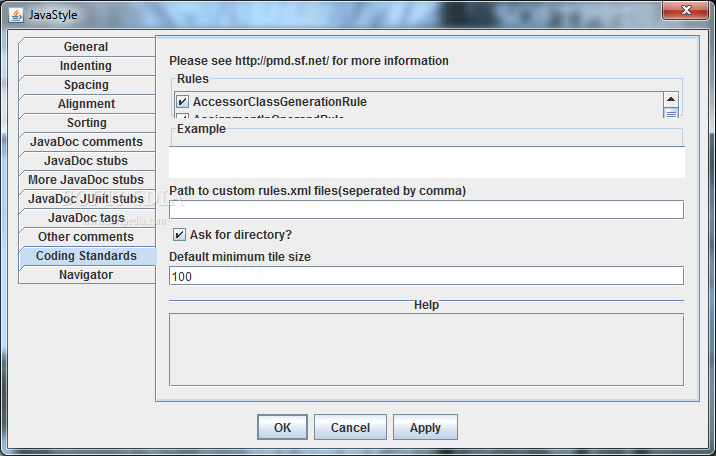Image resolution: width=716 pixels, height=456 pixels.
Task: Click the 'Path to custom rules.xml files' label
Action: tap(317, 191)
